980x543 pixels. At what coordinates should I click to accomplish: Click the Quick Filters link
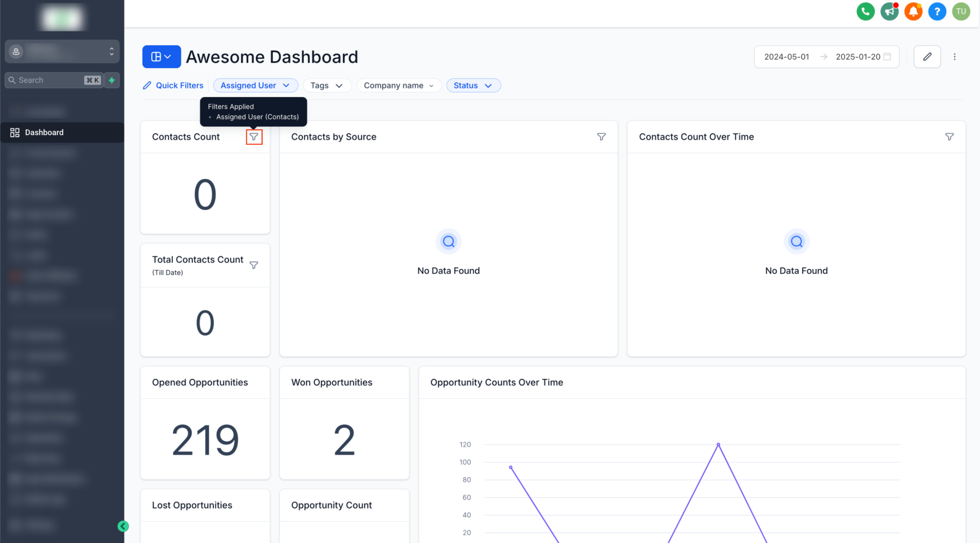coord(173,86)
